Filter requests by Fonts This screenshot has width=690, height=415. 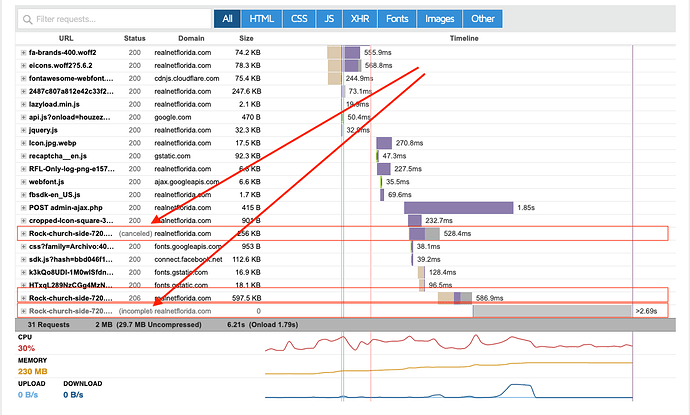pos(397,19)
